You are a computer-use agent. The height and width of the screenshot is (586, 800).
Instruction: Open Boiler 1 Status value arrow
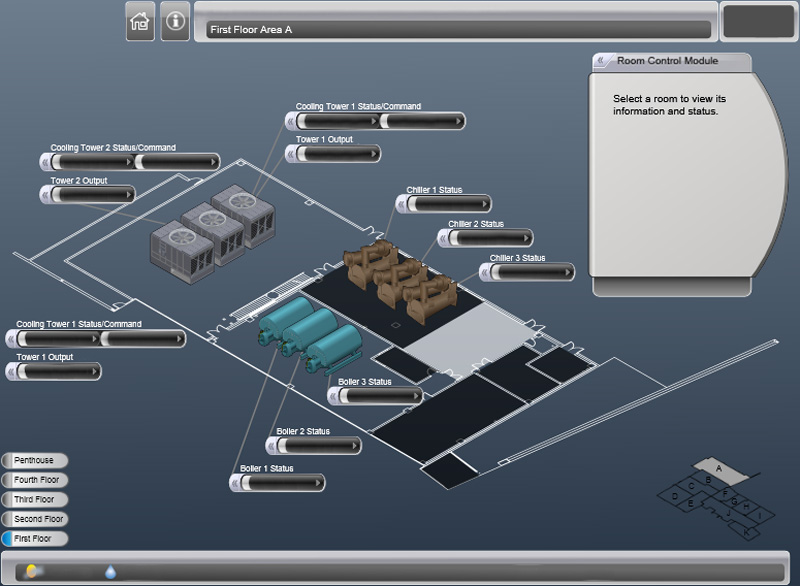coord(318,482)
